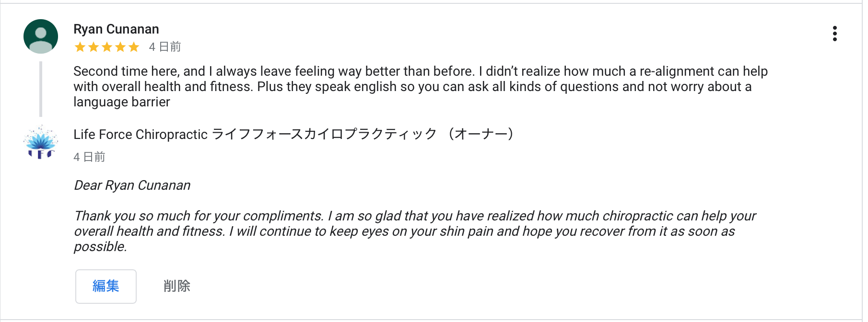Click the 削除 delete button

[x=176, y=286]
